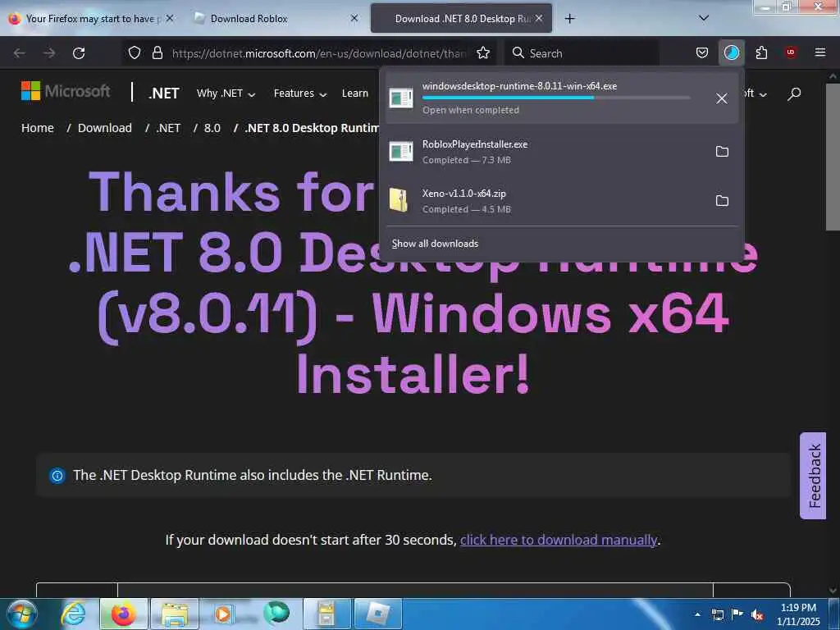Viewport: 840px width, 630px height.
Task: Click Home in the breadcrumb
Action: coord(38,128)
